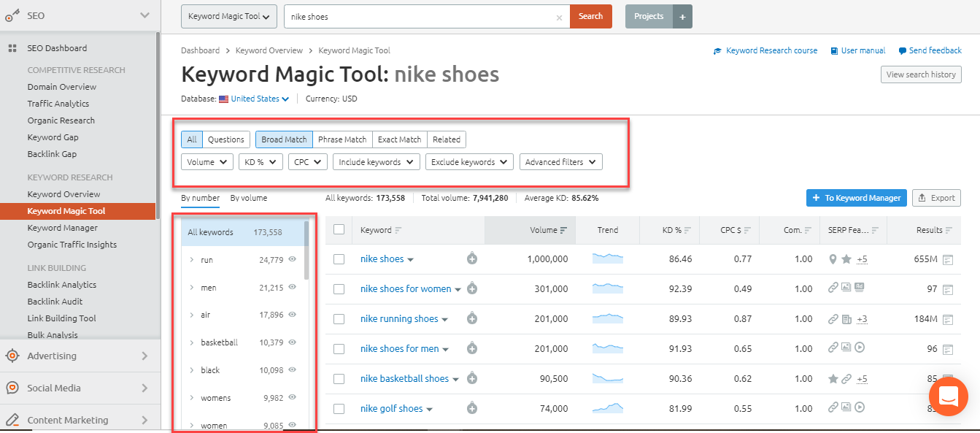Clear the search field with the X icon
This screenshot has height=433, width=980.
(x=559, y=17)
